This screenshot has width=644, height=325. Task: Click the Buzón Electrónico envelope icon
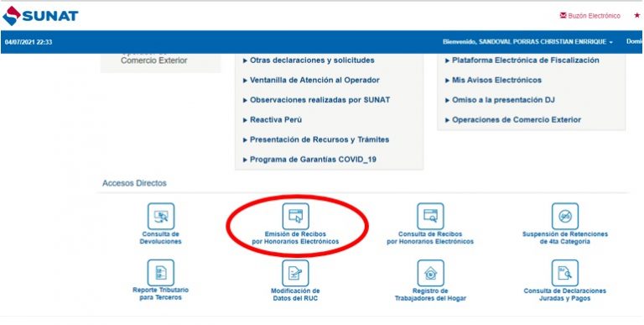click(x=563, y=16)
